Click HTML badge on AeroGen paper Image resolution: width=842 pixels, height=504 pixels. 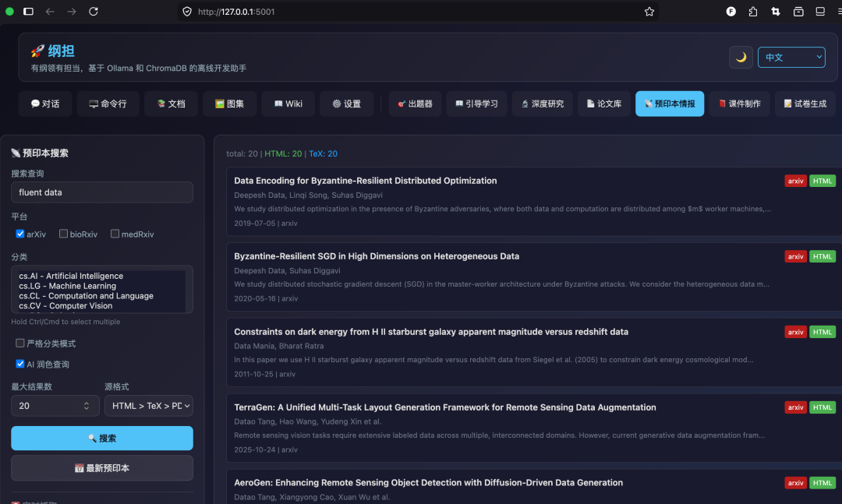coord(823,483)
